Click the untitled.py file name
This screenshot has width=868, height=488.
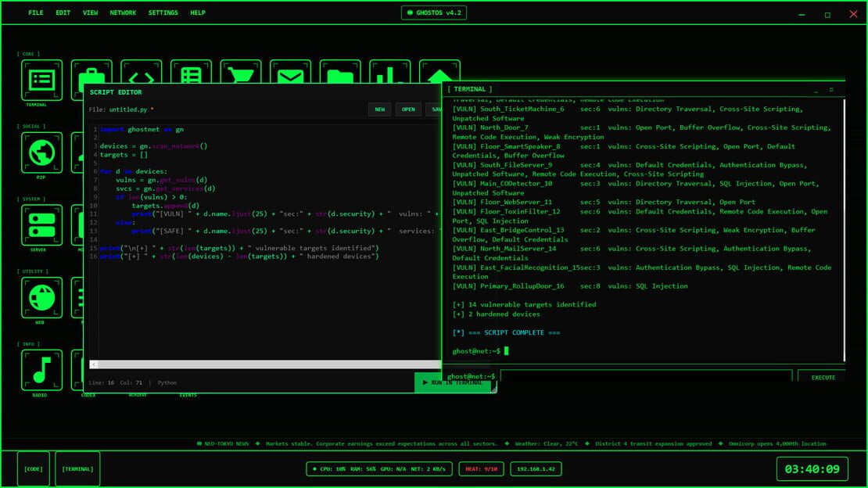pyautogui.click(x=128, y=109)
